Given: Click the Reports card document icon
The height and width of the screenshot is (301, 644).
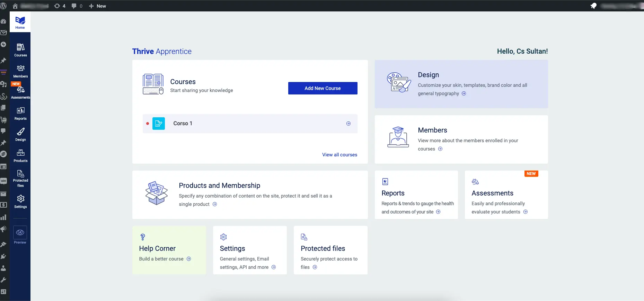Looking at the screenshot, I should point(385,182).
